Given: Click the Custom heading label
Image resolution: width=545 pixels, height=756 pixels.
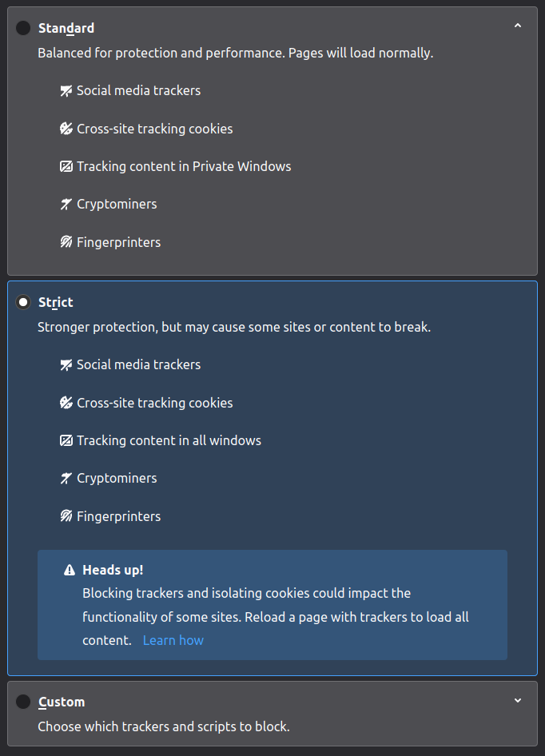Looking at the screenshot, I should pyautogui.click(x=62, y=702).
